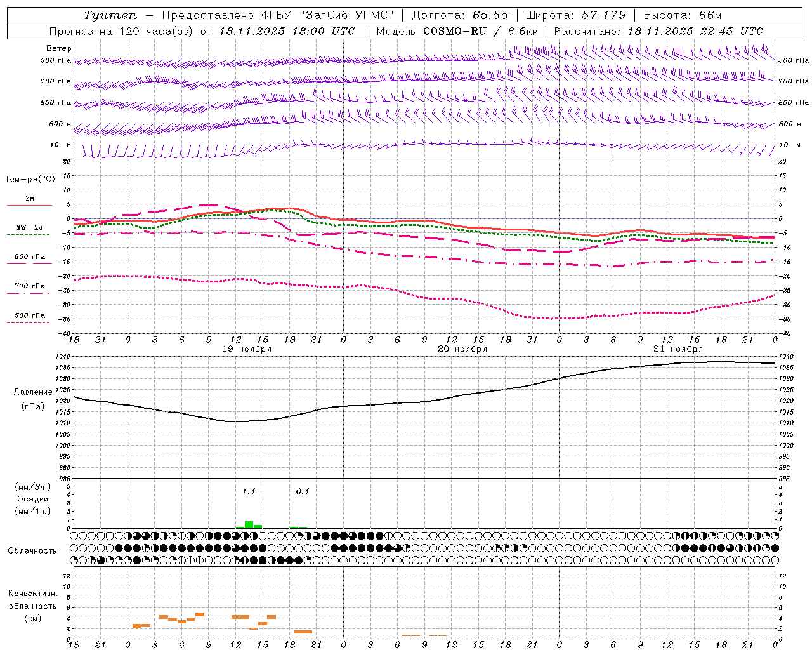The image size is (812, 650).
Task: Click the date label 19 ноября
Action: (247, 349)
